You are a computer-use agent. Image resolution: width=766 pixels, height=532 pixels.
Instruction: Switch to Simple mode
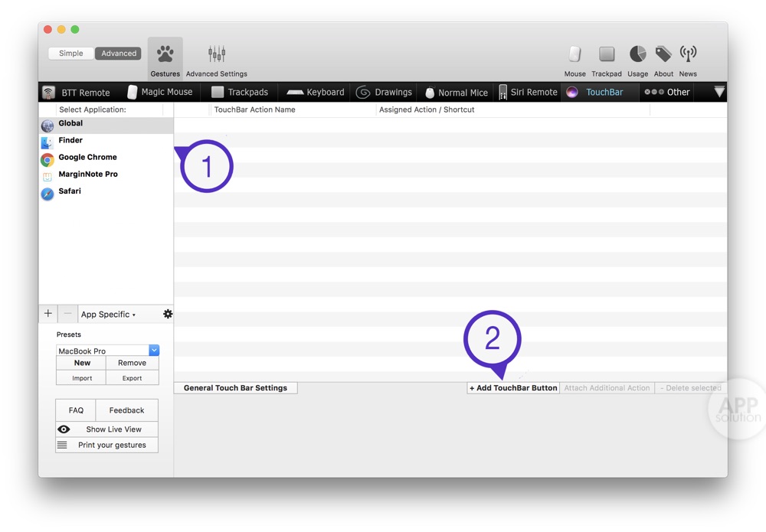71,54
